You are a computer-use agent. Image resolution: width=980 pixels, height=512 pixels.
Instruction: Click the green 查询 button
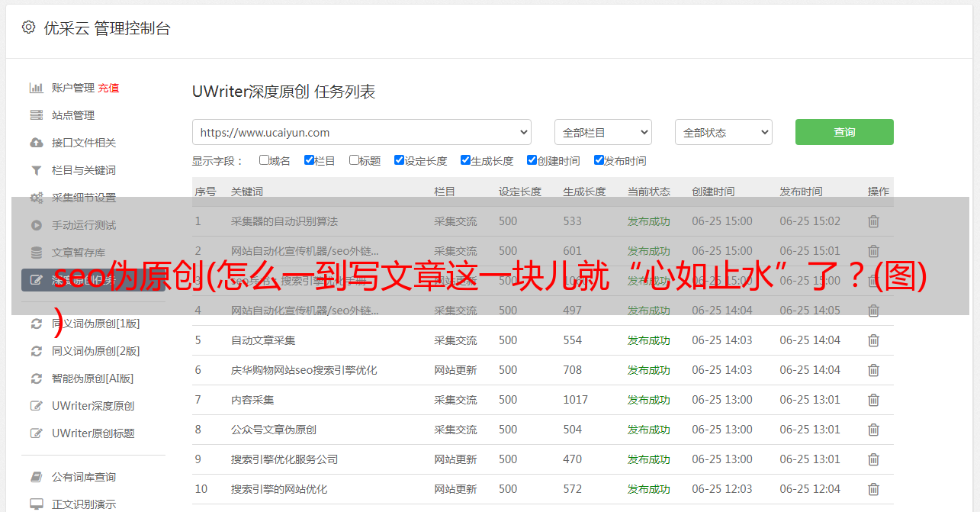tap(844, 132)
